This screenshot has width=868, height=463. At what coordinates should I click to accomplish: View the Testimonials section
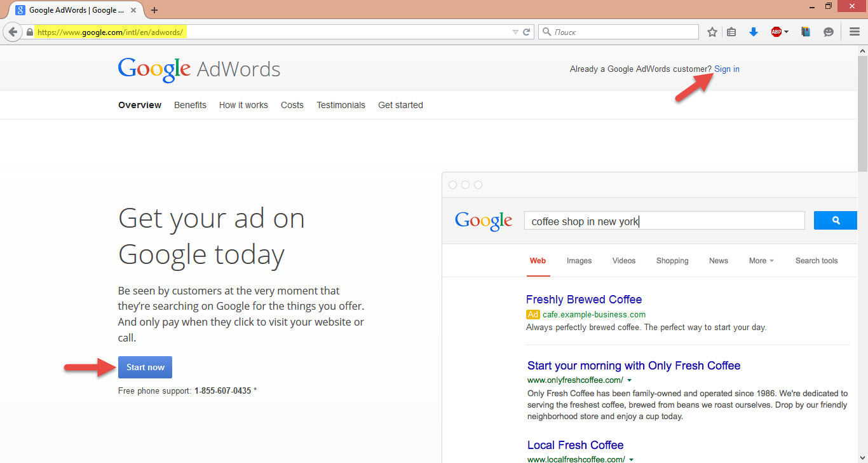[x=341, y=105]
